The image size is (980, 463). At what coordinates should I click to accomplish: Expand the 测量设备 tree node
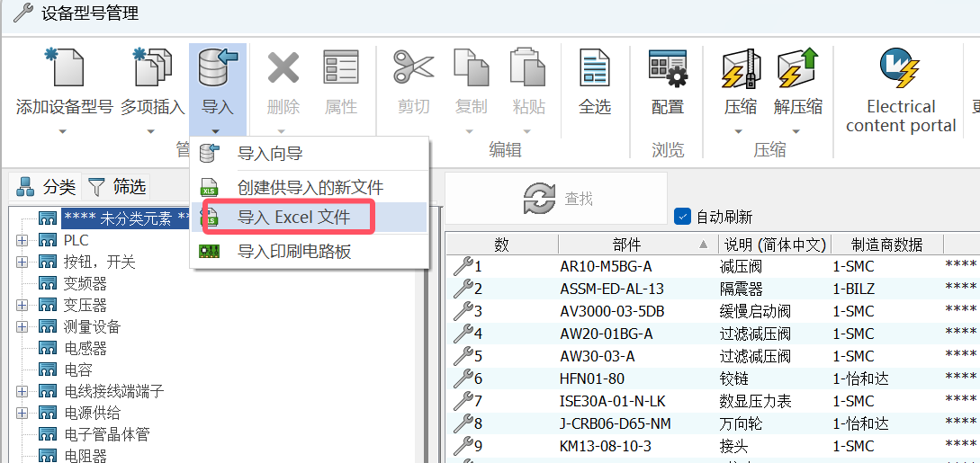pos(22,326)
